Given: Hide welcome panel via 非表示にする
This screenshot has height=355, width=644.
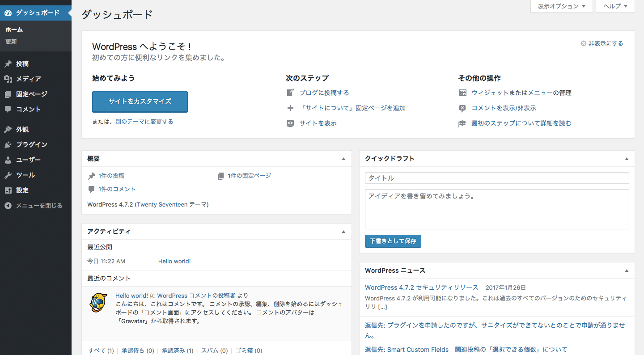Looking at the screenshot, I should click(606, 43).
